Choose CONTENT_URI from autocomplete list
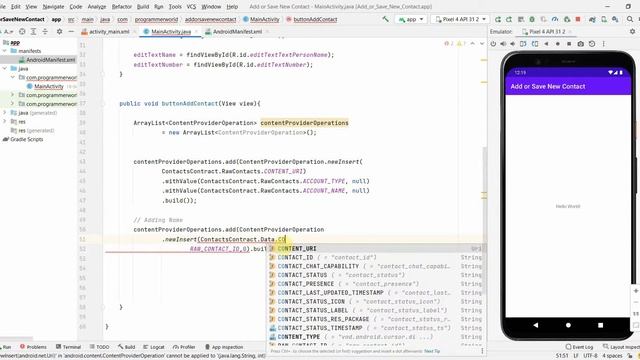 pyautogui.click(x=375, y=249)
